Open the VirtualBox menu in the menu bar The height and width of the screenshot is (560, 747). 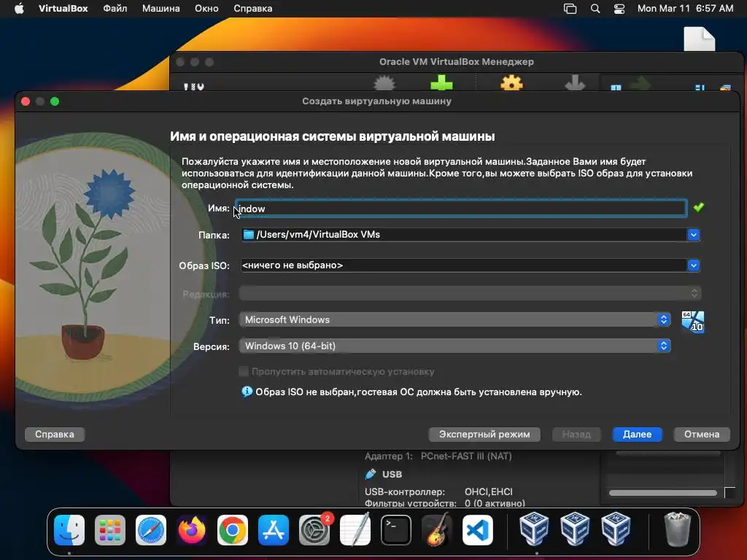point(63,9)
